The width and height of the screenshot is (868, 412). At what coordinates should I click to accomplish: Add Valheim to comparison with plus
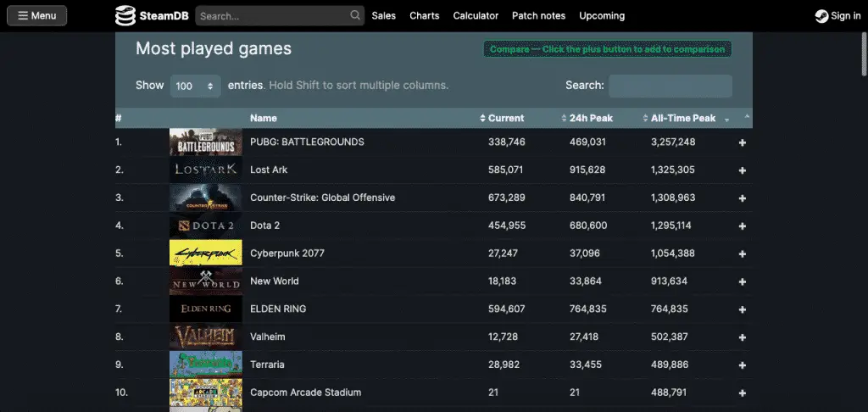(743, 337)
